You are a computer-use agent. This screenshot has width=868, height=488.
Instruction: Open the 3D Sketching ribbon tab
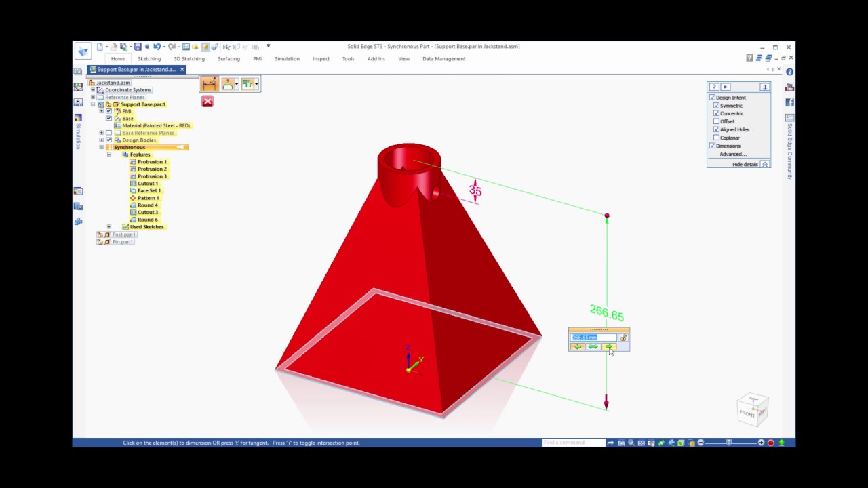(x=189, y=59)
